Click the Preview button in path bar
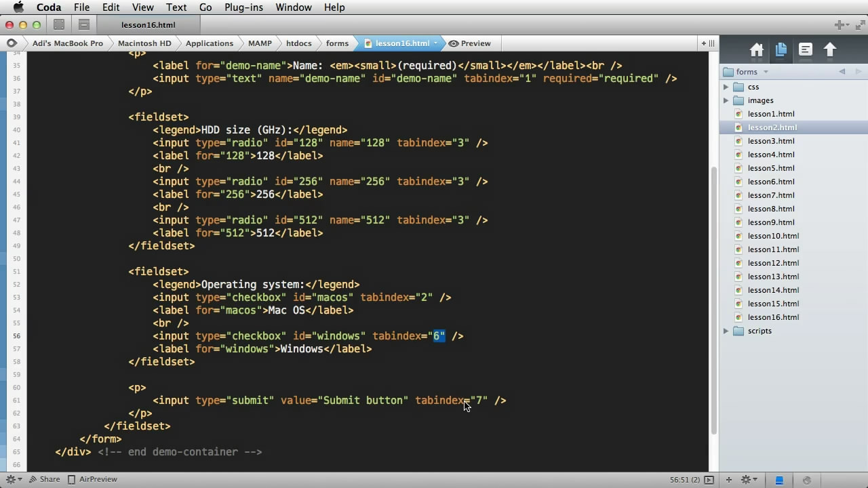This screenshot has width=868, height=488. coord(470,43)
